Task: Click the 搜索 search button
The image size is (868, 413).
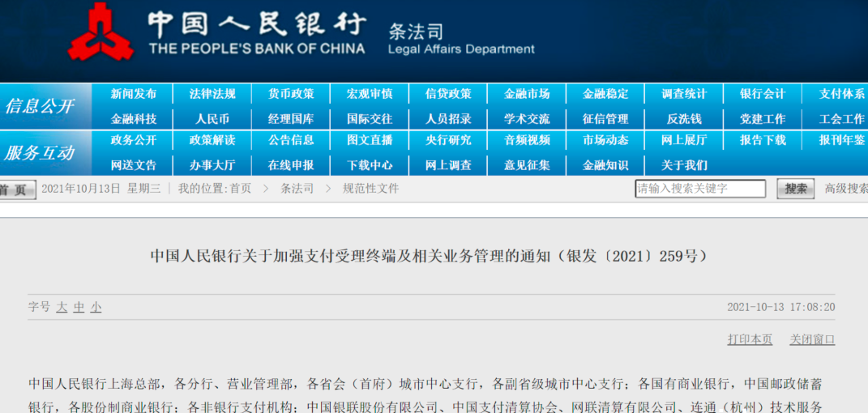Action: click(796, 189)
